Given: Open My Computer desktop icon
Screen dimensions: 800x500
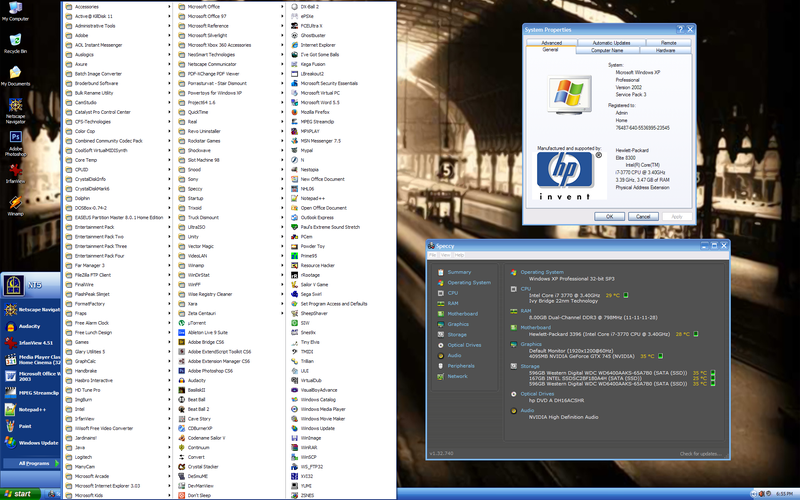Looking at the screenshot, I should point(15,12).
